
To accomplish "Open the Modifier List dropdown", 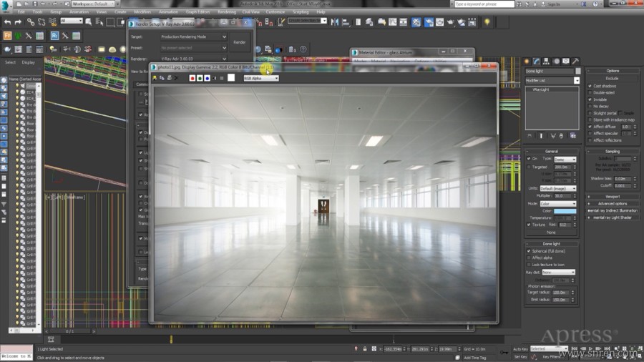I will 552,80.
